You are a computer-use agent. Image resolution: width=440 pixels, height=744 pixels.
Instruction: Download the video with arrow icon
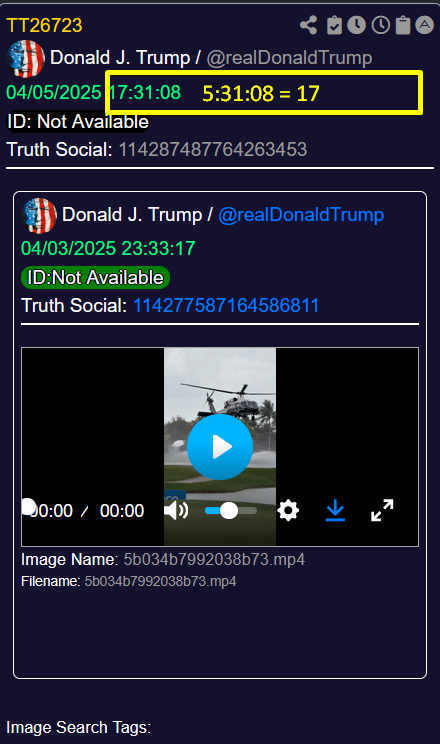(x=335, y=511)
